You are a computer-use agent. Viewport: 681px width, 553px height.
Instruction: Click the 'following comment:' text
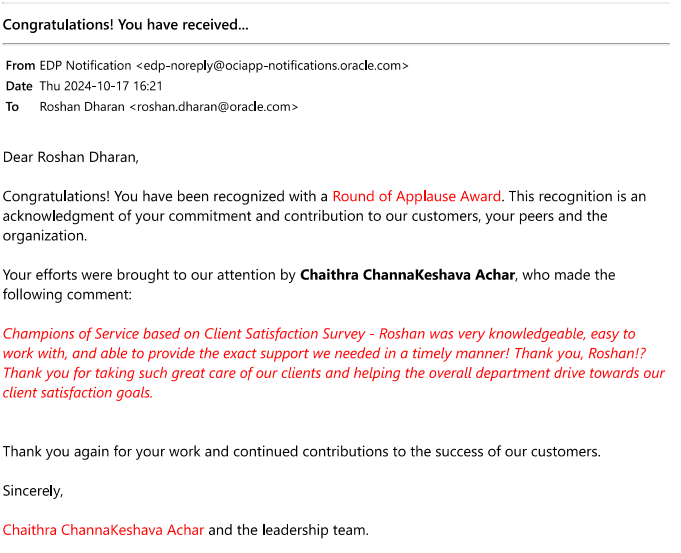[x=67, y=295]
